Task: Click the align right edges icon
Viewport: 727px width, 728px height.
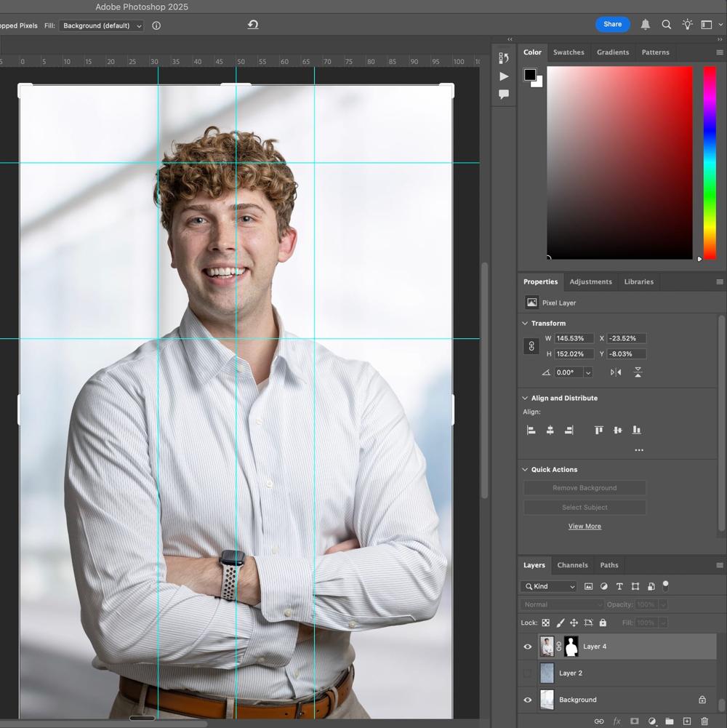Action: pyautogui.click(x=569, y=430)
